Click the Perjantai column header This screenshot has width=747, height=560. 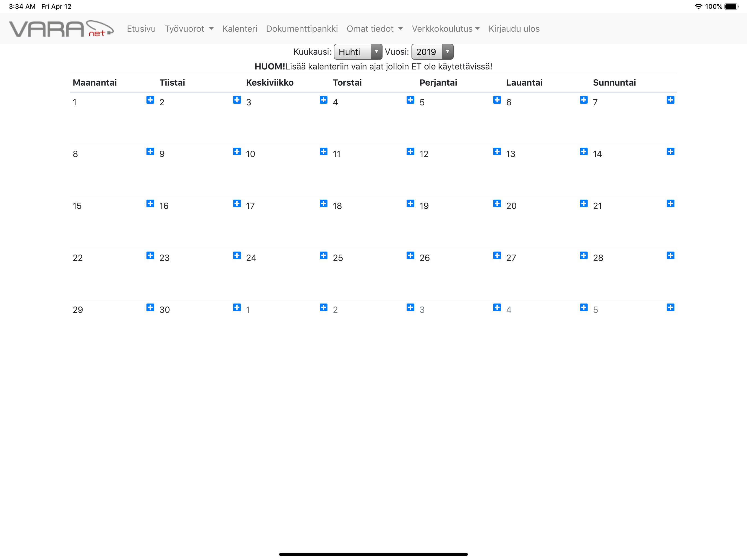[438, 82]
